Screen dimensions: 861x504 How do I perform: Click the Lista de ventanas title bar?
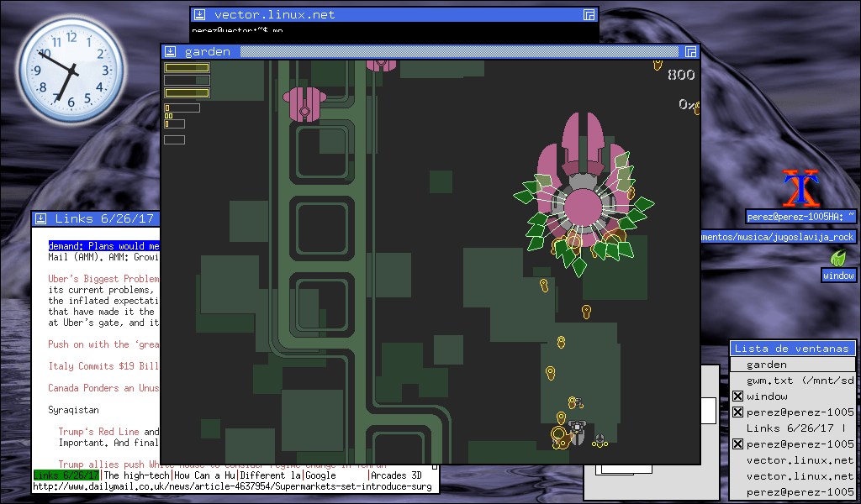click(x=792, y=349)
